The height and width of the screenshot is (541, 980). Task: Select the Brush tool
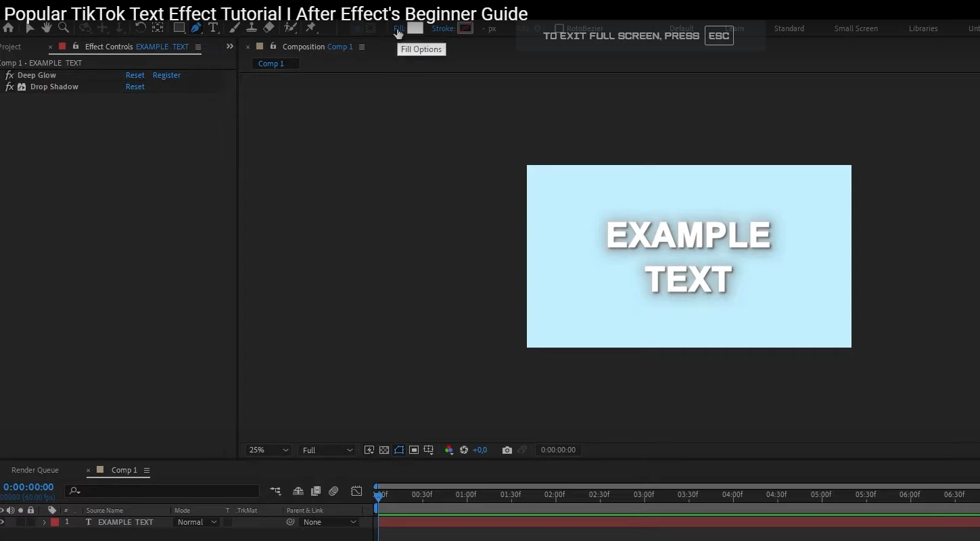point(235,28)
